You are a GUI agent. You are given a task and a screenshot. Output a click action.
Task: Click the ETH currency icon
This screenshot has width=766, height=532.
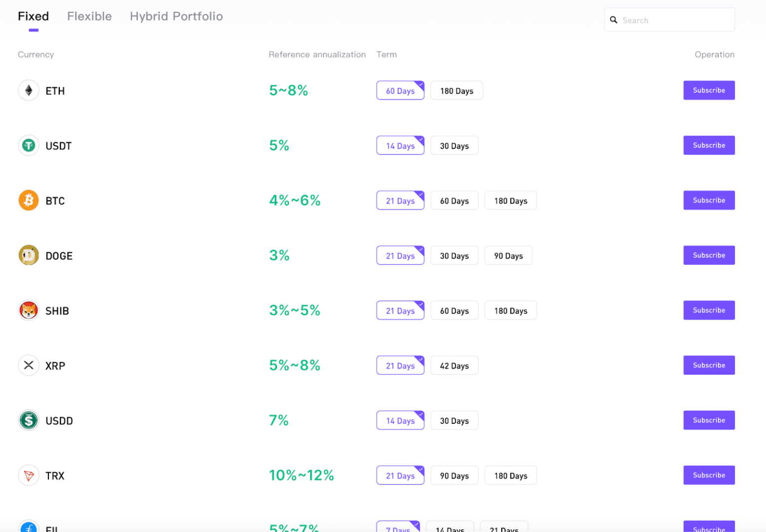point(28,90)
